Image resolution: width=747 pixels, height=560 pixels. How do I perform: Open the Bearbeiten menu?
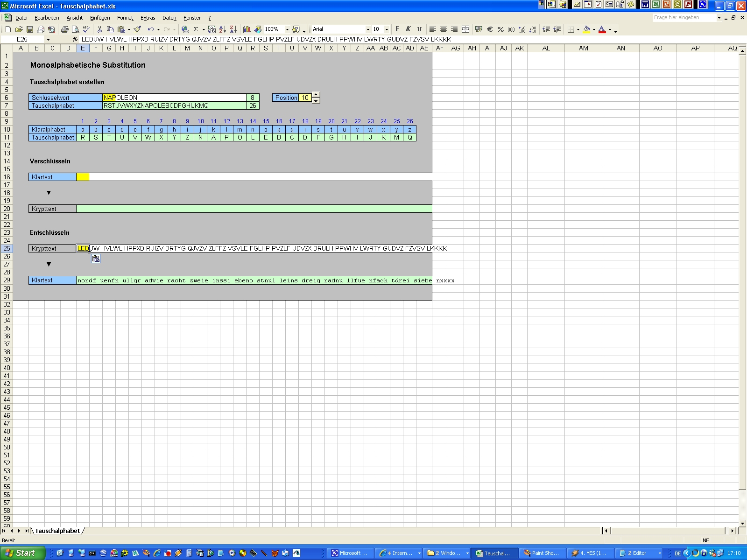click(47, 18)
